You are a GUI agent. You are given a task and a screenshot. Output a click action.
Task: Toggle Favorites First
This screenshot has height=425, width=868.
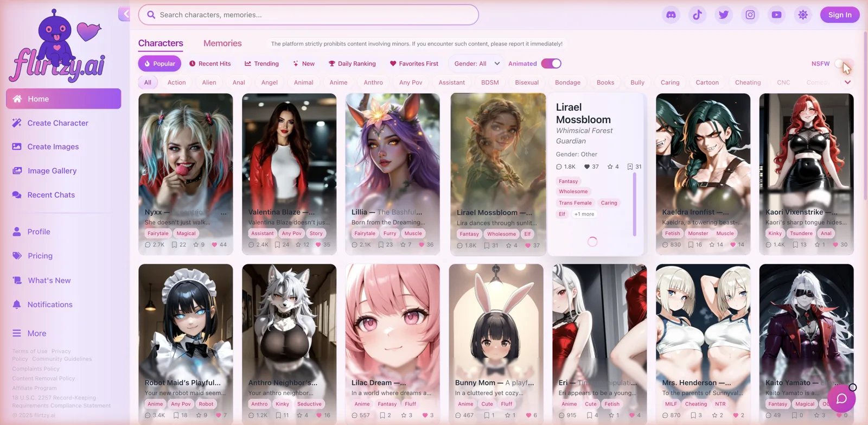click(x=414, y=64)
